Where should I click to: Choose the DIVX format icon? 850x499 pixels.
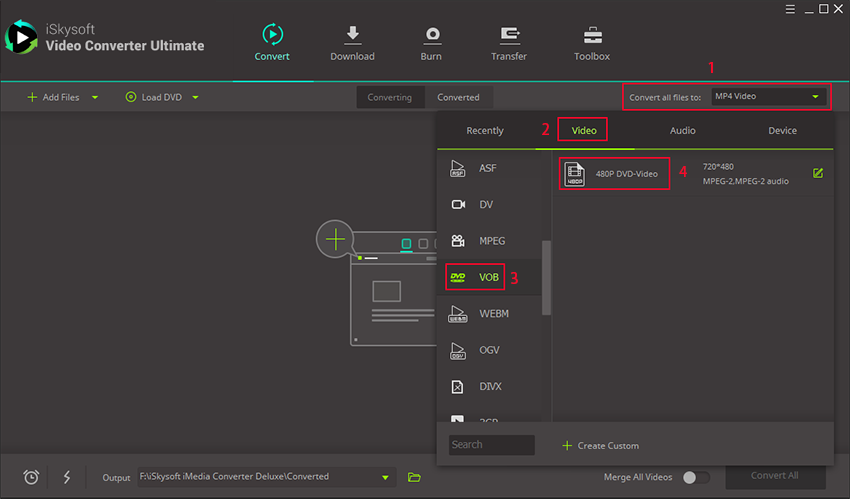[458, 386]
